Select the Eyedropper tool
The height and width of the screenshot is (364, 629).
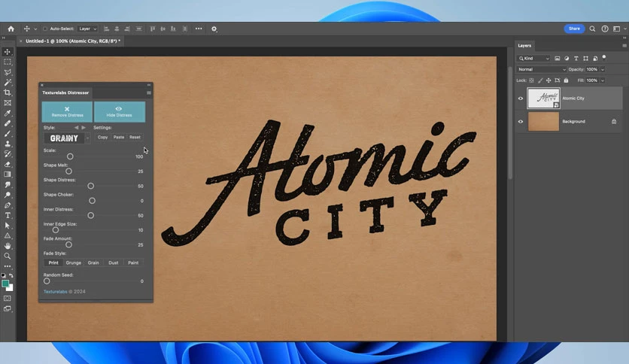click(x=8, y=113)
